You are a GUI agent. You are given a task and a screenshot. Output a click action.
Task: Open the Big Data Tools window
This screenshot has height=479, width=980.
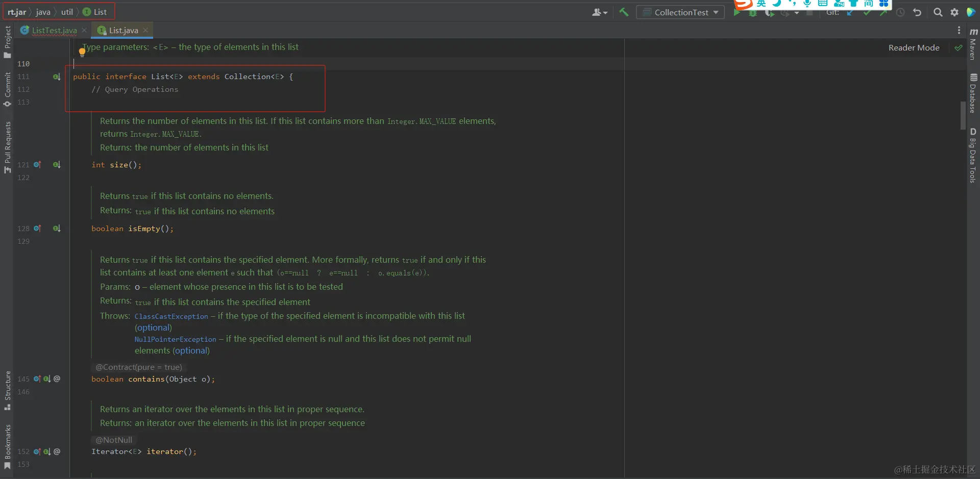coord(973,155)
